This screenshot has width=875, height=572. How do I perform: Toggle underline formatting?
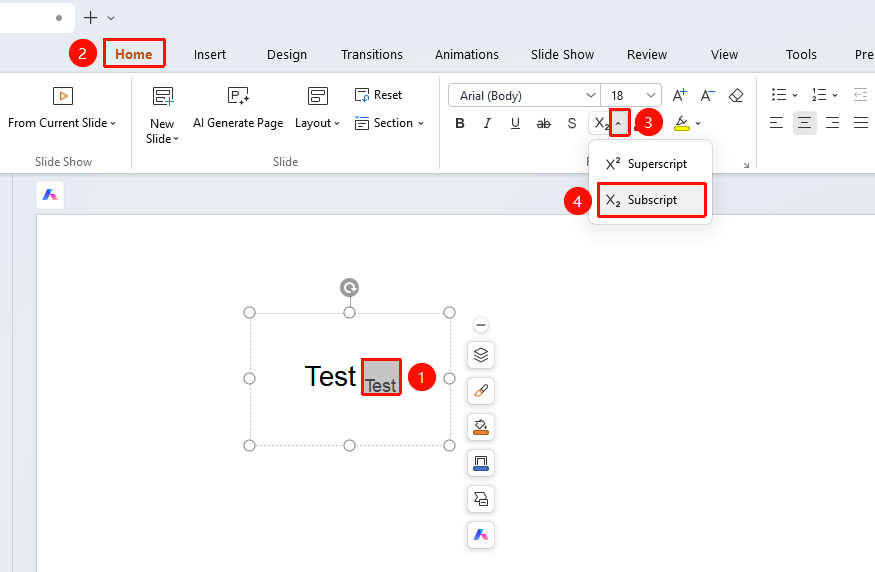pos(515,123)
